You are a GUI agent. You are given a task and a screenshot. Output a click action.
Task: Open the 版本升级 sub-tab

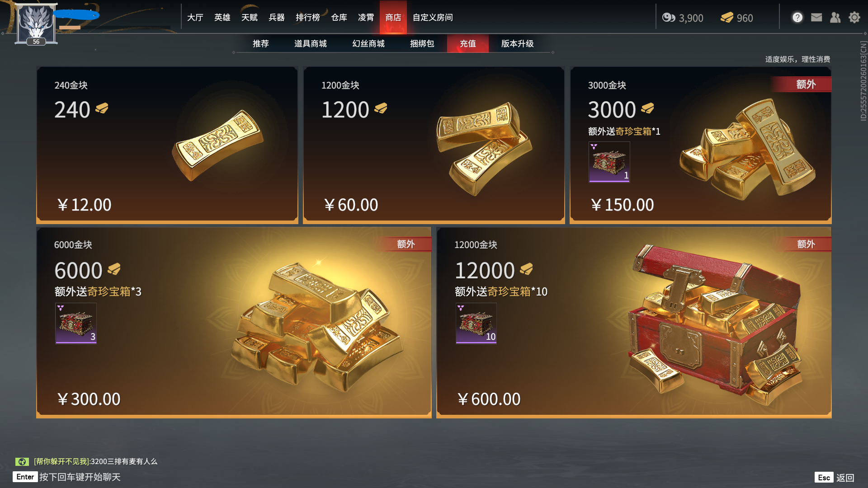coord(518,43)
